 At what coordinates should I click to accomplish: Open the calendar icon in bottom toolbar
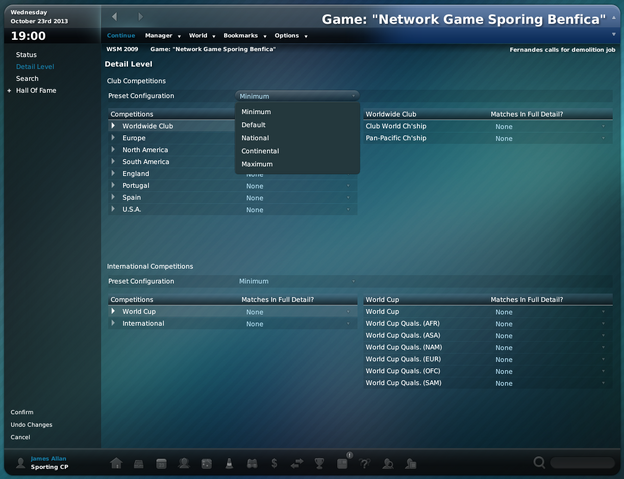[x=161, y=463]
